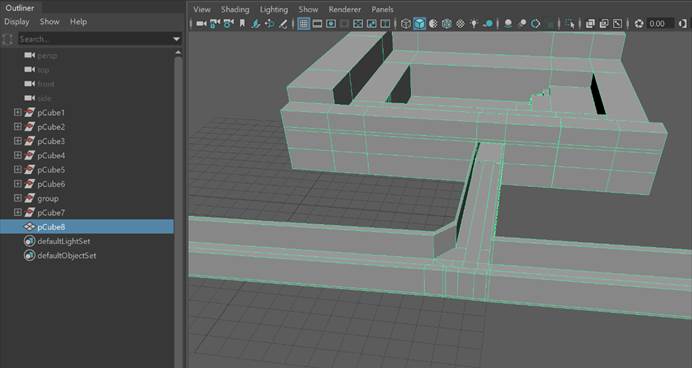Click the X-Ray Joints icon

point(617,23)
